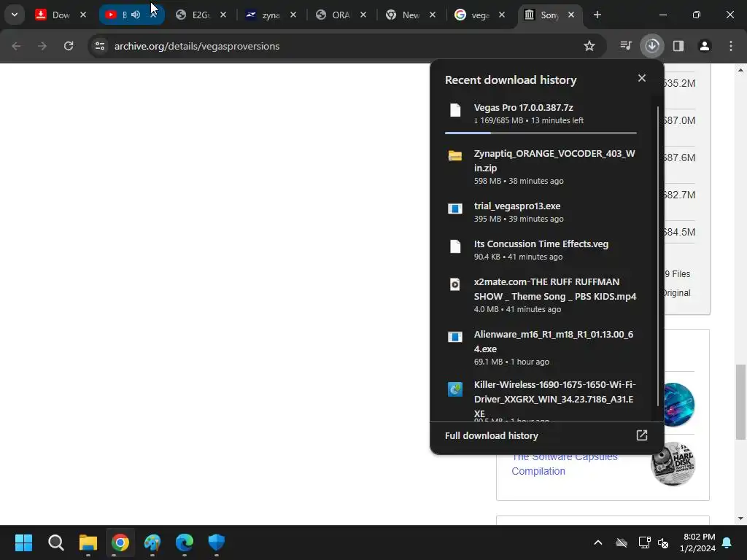The height and width of the screenshot is (560, 747).
Task: Go forward to the next page
Action: 42,46
